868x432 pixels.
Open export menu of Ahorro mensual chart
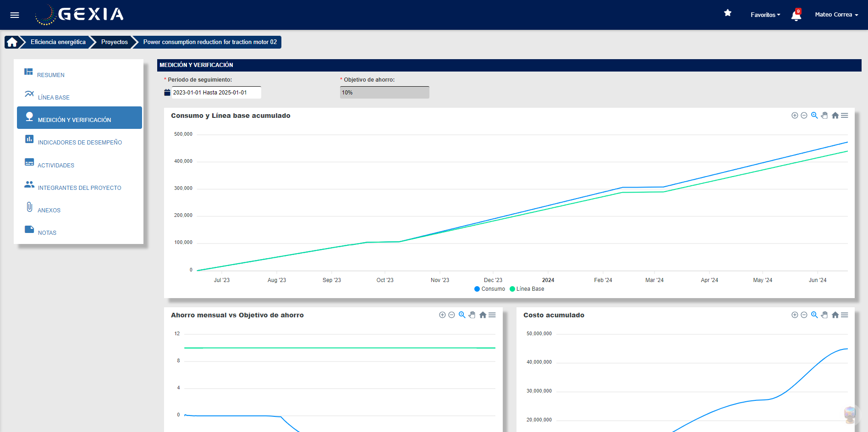click(x=492, y=315)
